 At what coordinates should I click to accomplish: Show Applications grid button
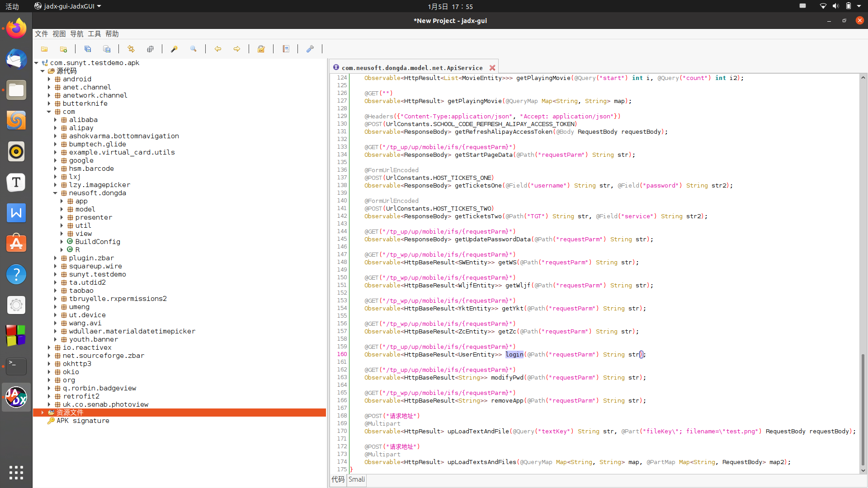tap(16, 472)
